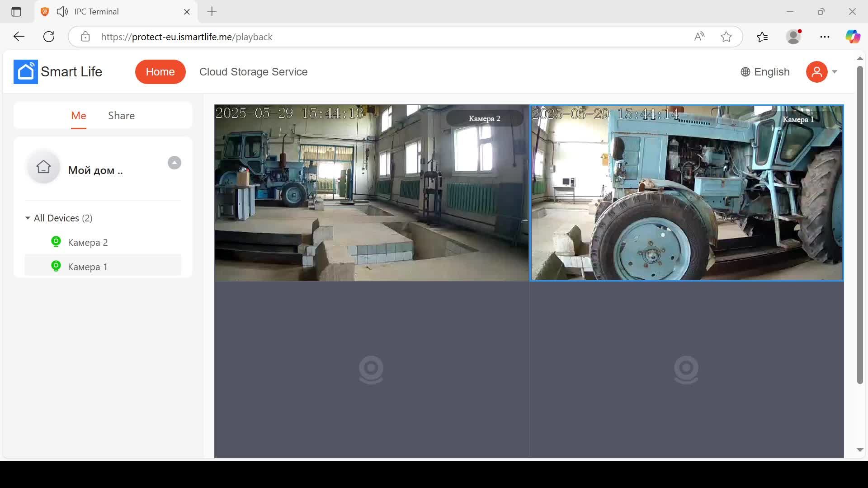868x488 pixels.
Task: Open the Favorites list icon
Action: point(762,37)
